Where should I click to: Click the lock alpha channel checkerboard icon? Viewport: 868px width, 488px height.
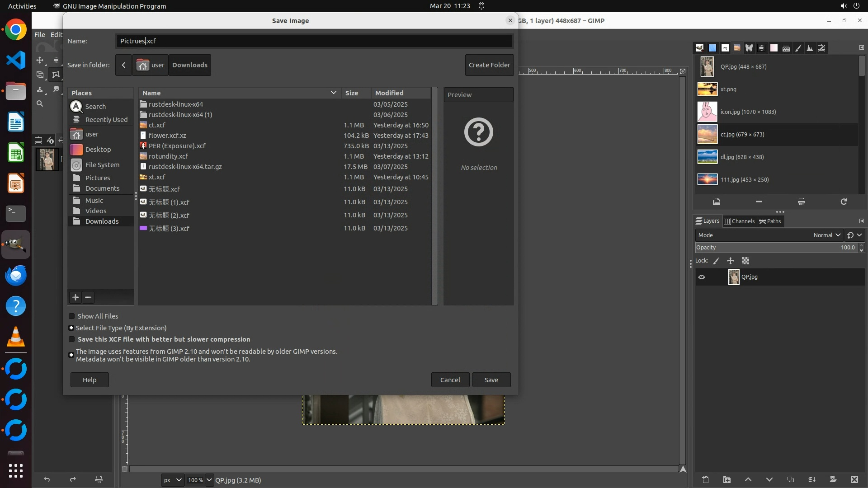point(745,261)
